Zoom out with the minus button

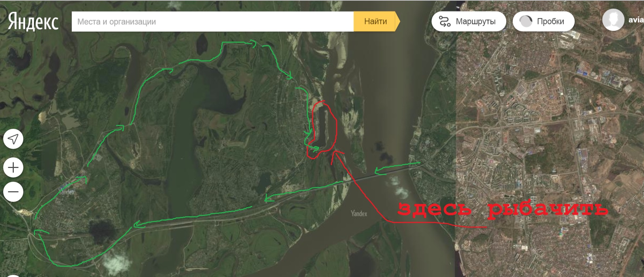coord(13,192)
